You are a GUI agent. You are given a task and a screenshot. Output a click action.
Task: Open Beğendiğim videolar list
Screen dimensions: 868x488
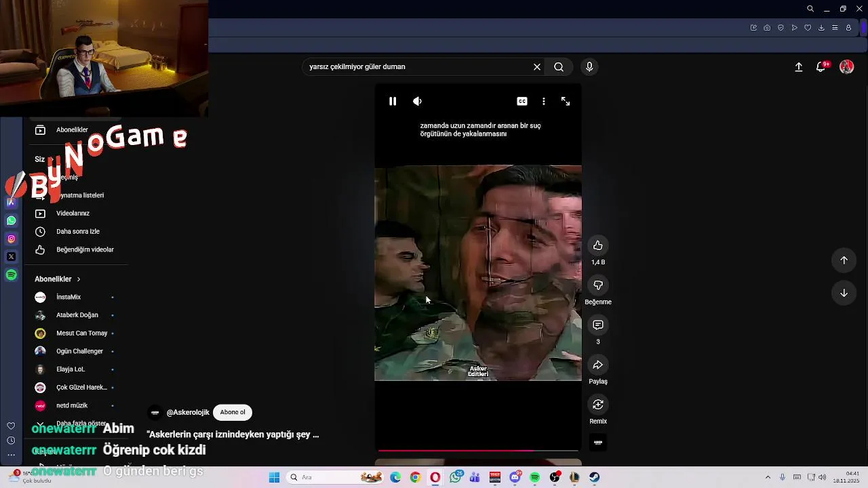tap(85, 249)
